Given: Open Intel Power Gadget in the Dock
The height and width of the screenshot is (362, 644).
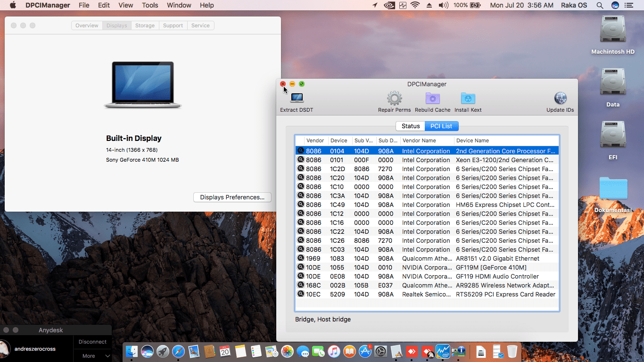Looking at the screenshot, I should 443,351.
